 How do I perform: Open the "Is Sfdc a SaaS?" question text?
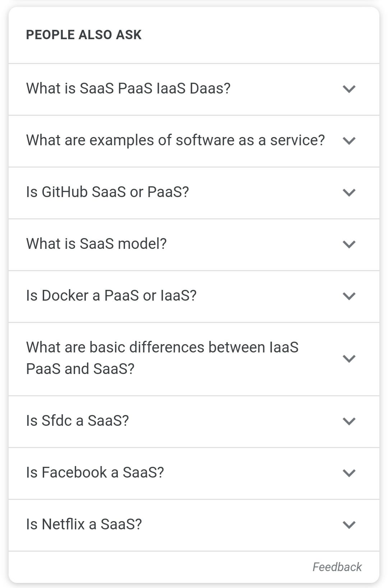77,421
